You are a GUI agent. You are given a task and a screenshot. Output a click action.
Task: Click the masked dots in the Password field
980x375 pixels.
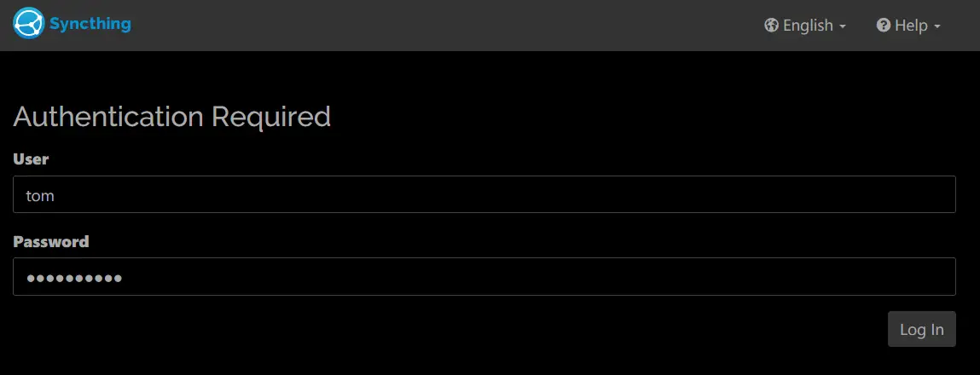(73, 278)
